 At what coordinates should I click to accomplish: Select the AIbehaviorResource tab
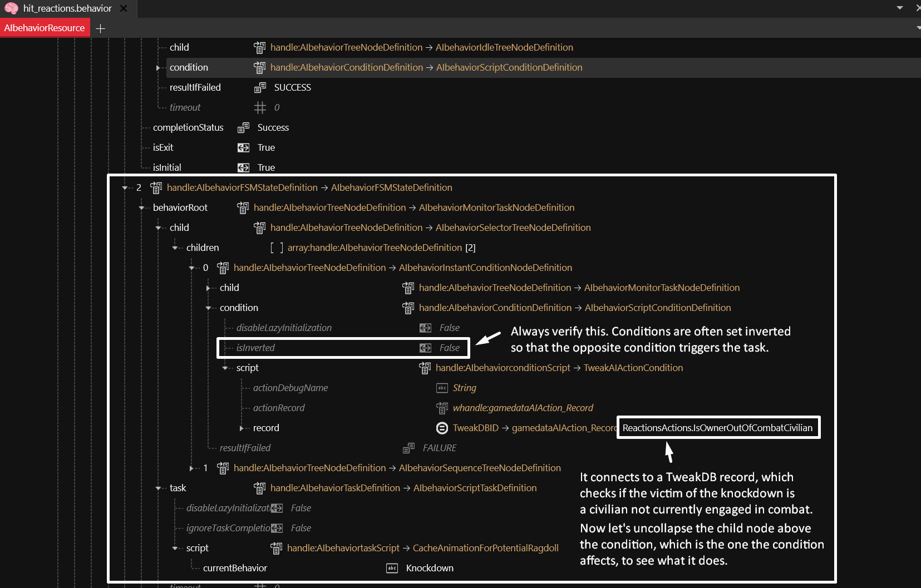point(45,28)
